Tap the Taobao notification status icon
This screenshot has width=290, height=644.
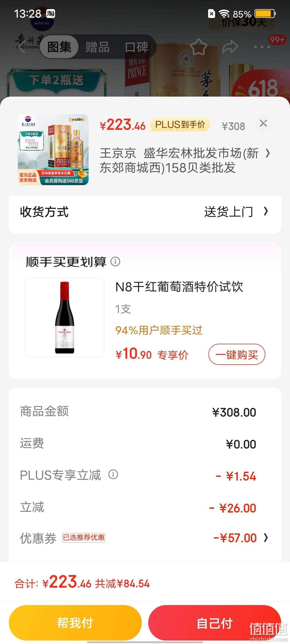pos(50,13)
